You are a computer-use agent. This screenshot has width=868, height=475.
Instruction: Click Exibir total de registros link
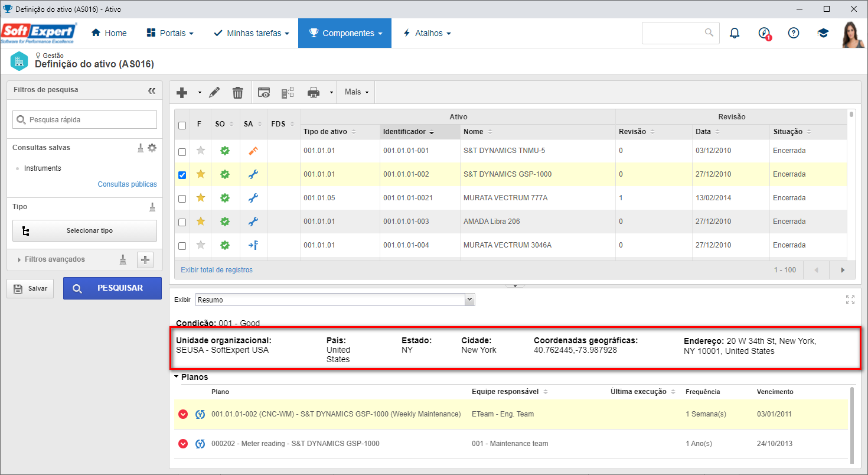(217, 270)
